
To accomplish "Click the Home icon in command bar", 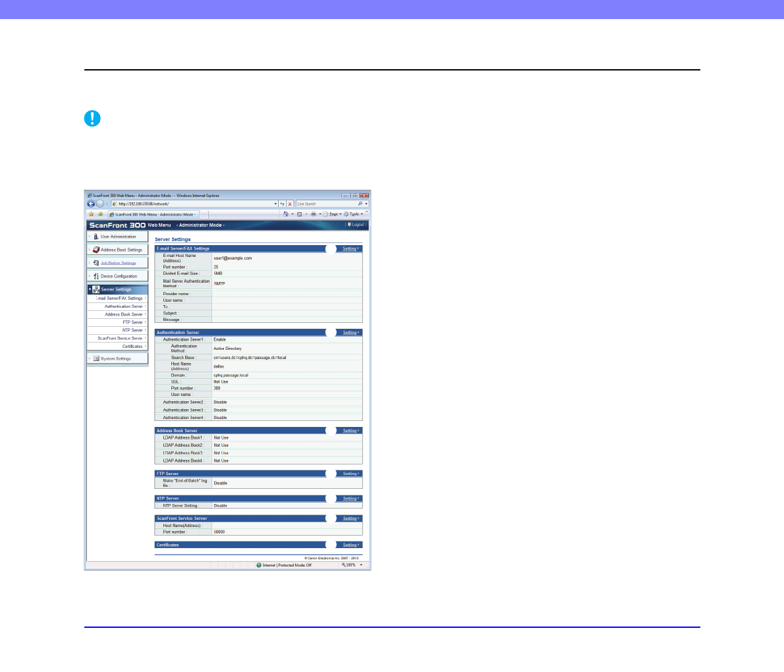I will (x=287, y=214).
